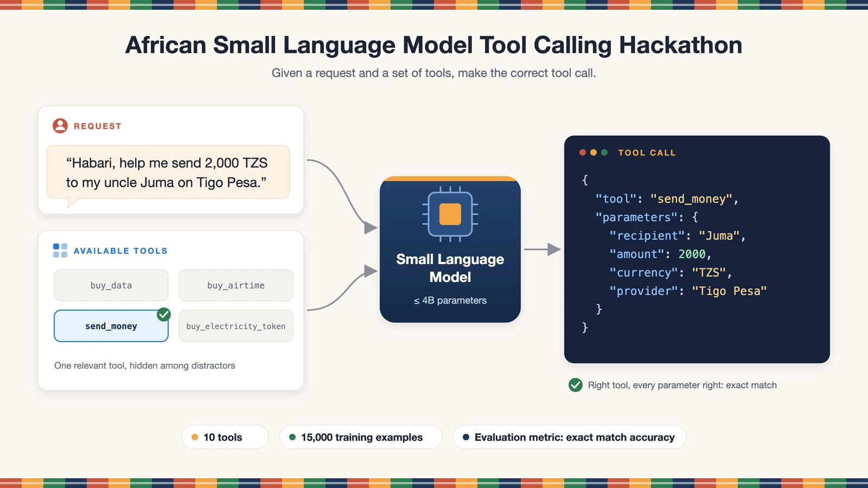Click the ≤ 4B parameters text
Image resolution: width=868 pixels, height=488 pixels.
450,300
